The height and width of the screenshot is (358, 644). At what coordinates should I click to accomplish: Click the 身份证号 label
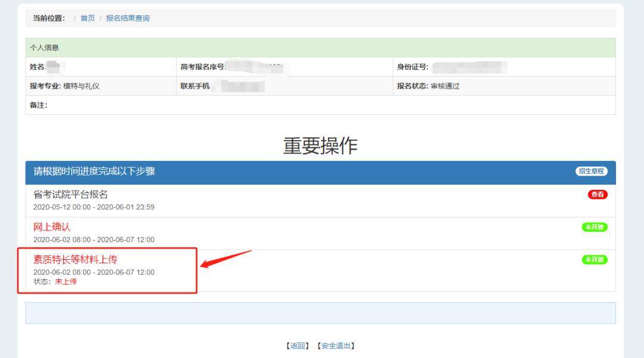[x=413, y=67]
